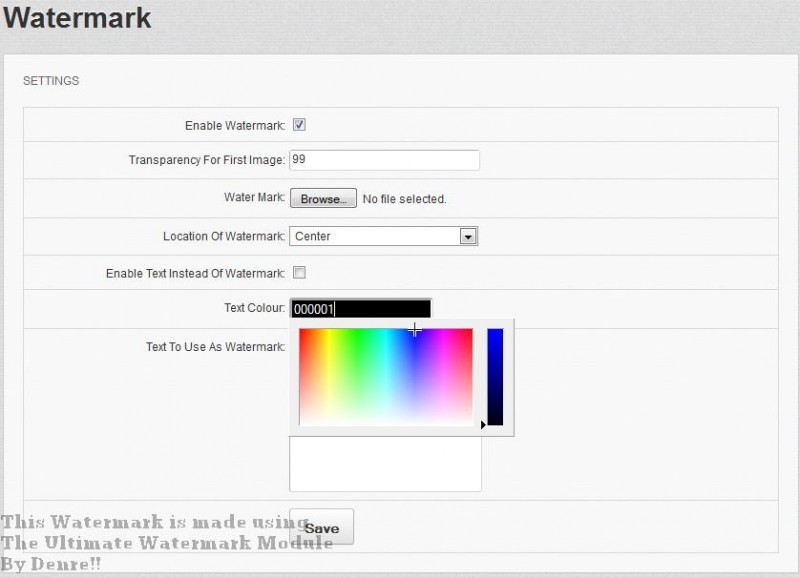Click the Water Mark label
800x578 pixels.
pos(254,197)
